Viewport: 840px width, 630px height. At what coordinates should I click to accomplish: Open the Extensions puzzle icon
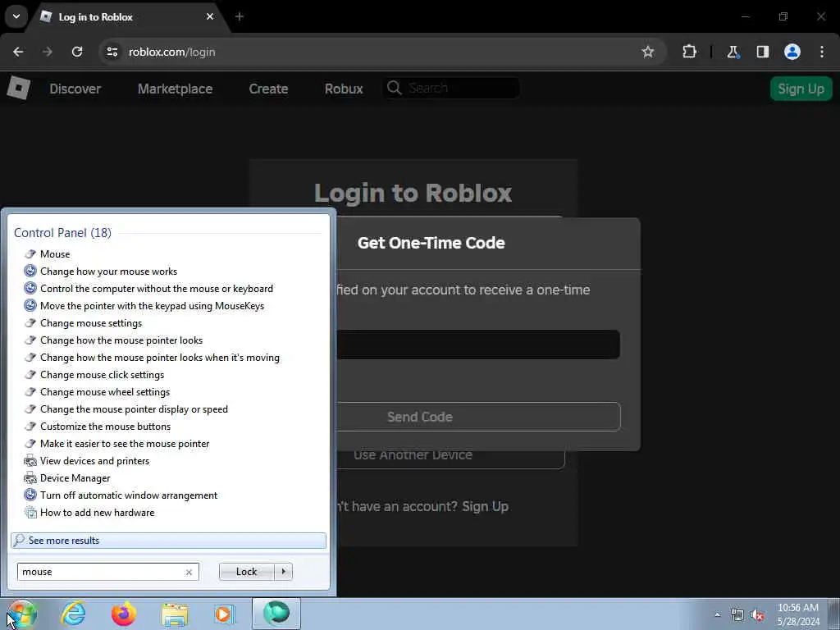(x=689, y=52)
